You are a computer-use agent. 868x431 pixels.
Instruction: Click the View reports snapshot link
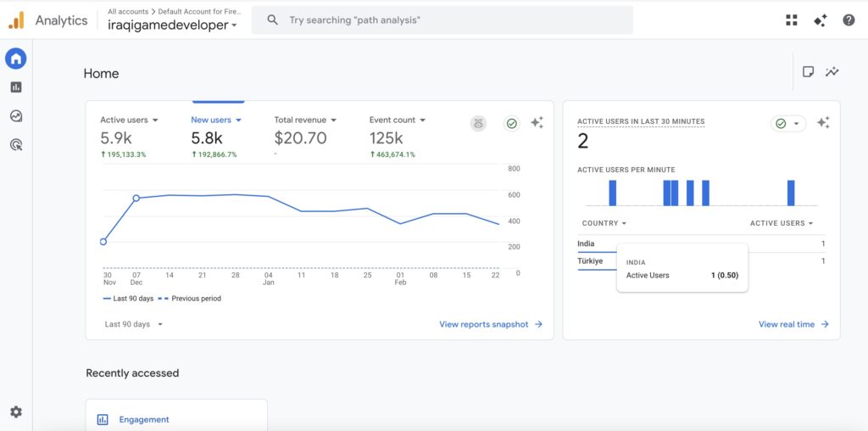coord(490,324)
